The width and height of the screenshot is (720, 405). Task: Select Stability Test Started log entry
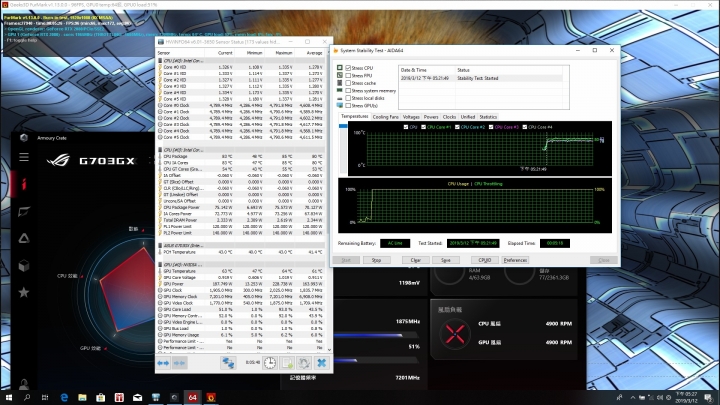tap(481, 79)
